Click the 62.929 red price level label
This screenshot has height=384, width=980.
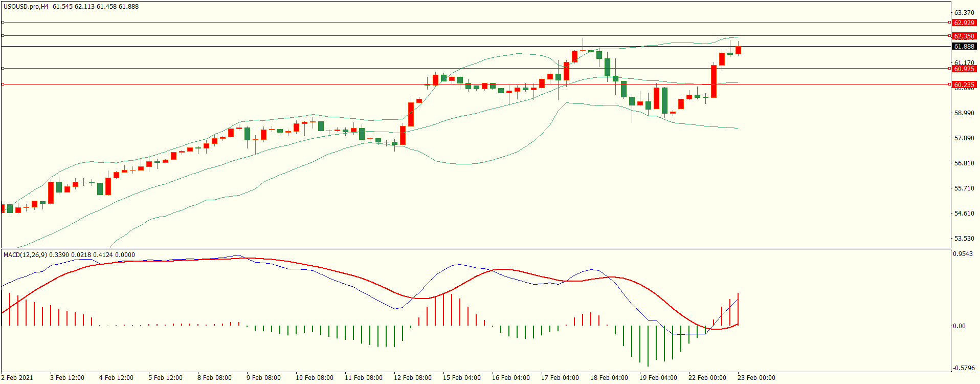pyautogui.click(x=964, y=23)
